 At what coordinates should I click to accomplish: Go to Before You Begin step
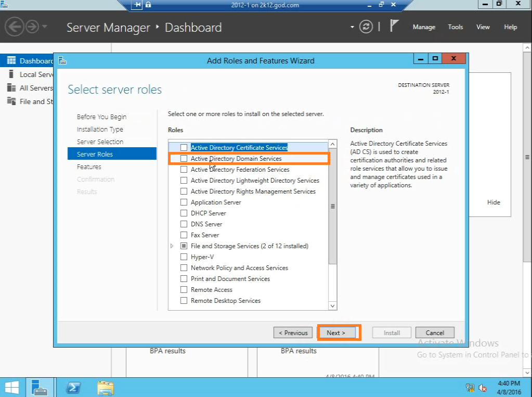click(101, 117)
